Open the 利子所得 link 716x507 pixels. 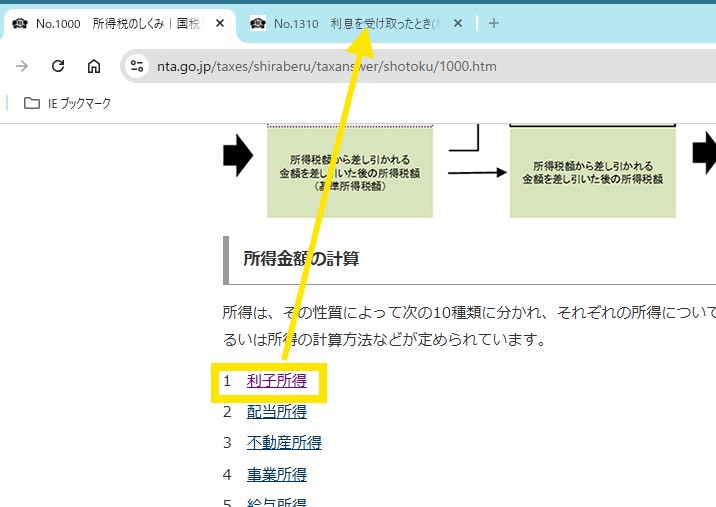[277, 381]
